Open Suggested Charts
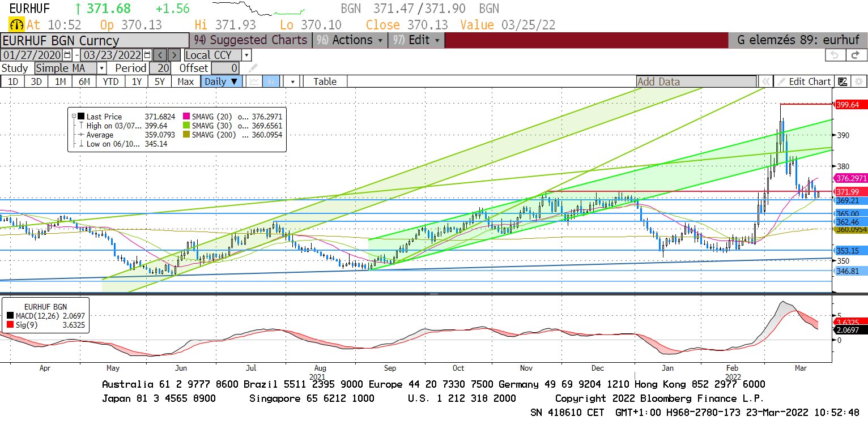Image resolution: width=868 pixels, height=429 pixels. coord(250,40)
